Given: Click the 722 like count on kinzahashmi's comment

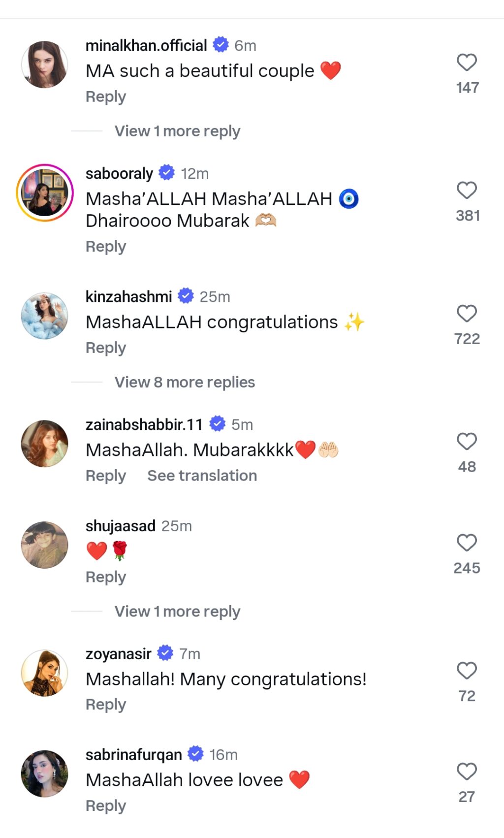Looking at the screenshot, I should coord(467,338).
